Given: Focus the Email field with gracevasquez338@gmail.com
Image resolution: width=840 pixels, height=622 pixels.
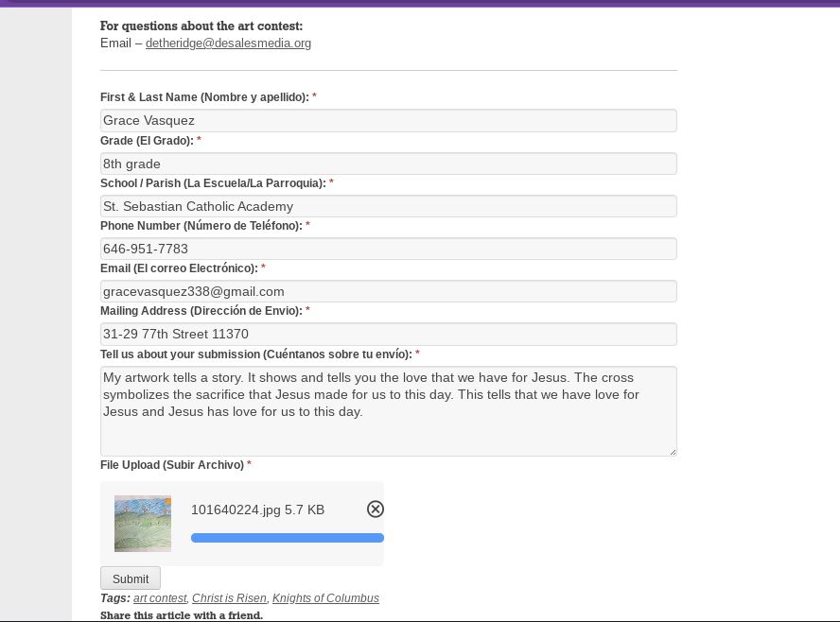Looking at the screenshot, I should coord(388,291).
